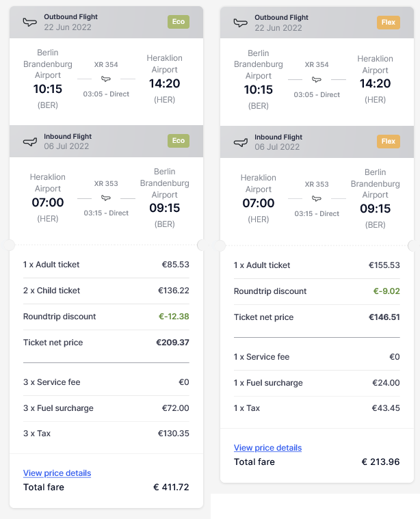Click plane icon under XR 353 in Eco card
Image resolution: width=420 pixels, height=519 pixels.
[x=106, y=198]
